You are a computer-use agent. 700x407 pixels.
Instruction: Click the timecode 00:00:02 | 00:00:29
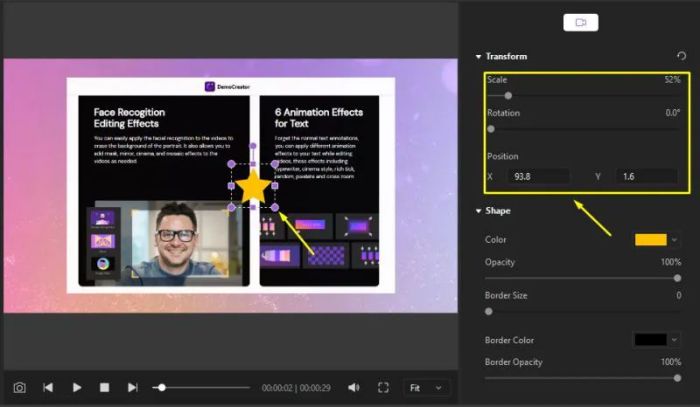[296, 388]
